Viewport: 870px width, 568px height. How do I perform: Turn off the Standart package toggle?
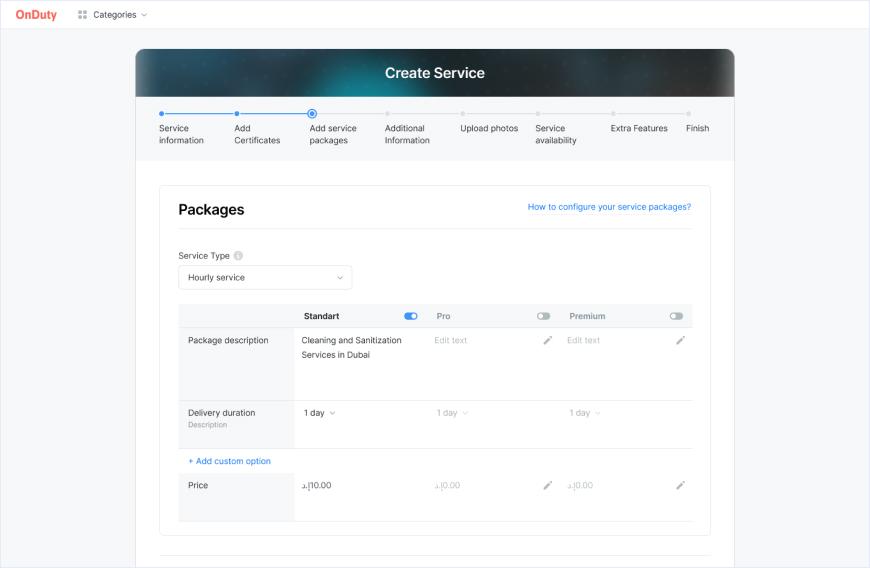click(411, 316)
